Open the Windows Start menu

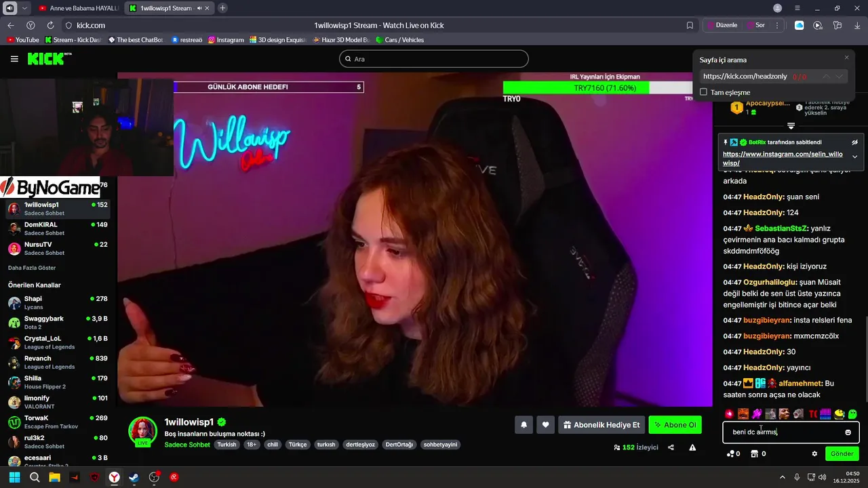tap(14, 477)
